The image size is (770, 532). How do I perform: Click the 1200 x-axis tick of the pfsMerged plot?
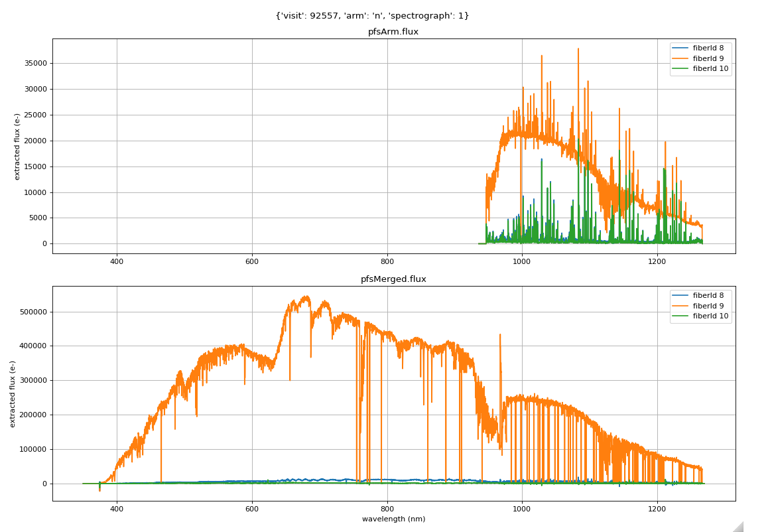click(657, 509)
